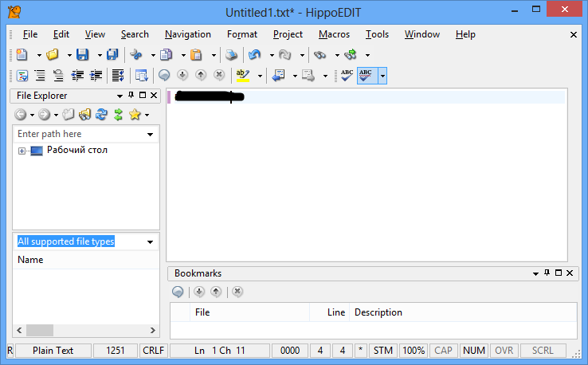
Task: Open dropdown arrow next to Open folder
Action: (69, 55)
